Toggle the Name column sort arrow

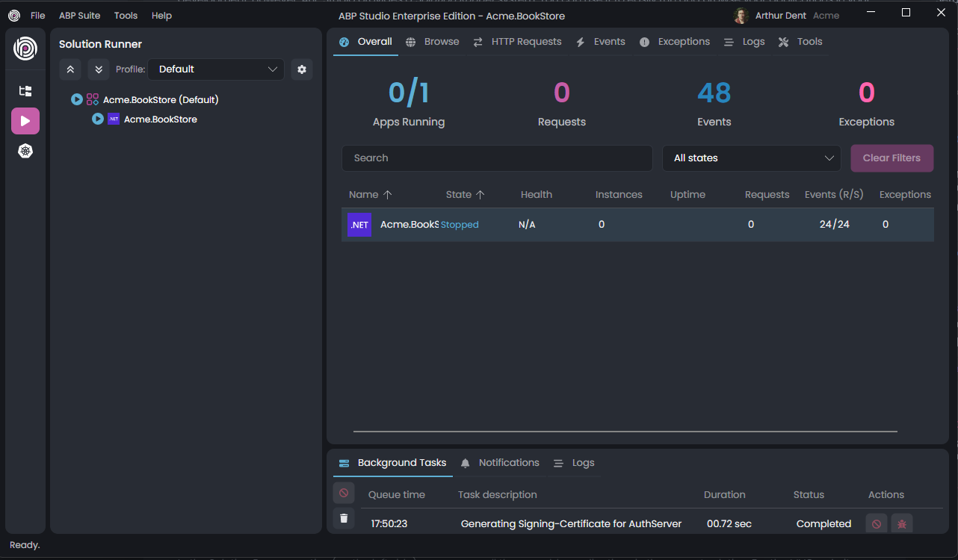(389, 194)
